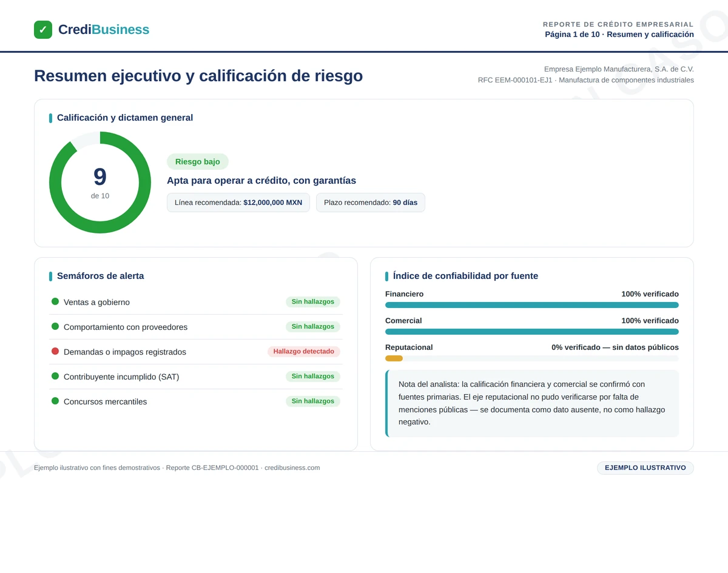Click the green dot beside 'Ventas a gobierno'
The image size is (728, 573).
tap(55, 301)
